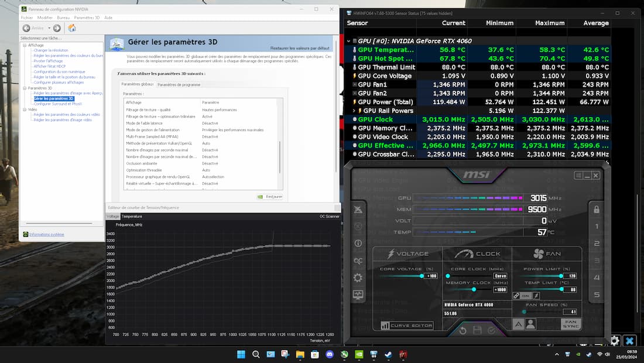Select Afterburner profile slot 4
Viewport: 644px width, 363px height.
[x=597, y=278]
